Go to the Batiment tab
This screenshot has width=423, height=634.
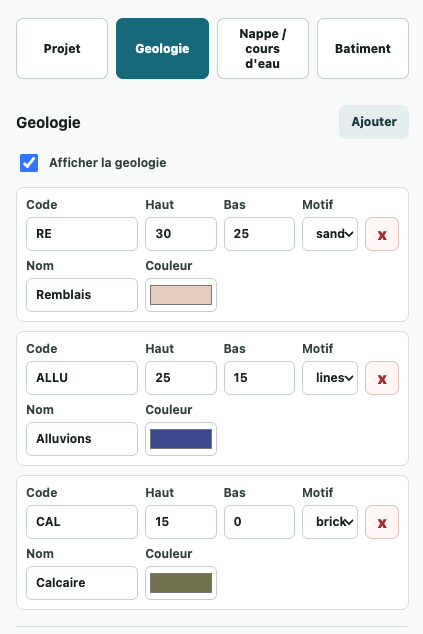363,49
